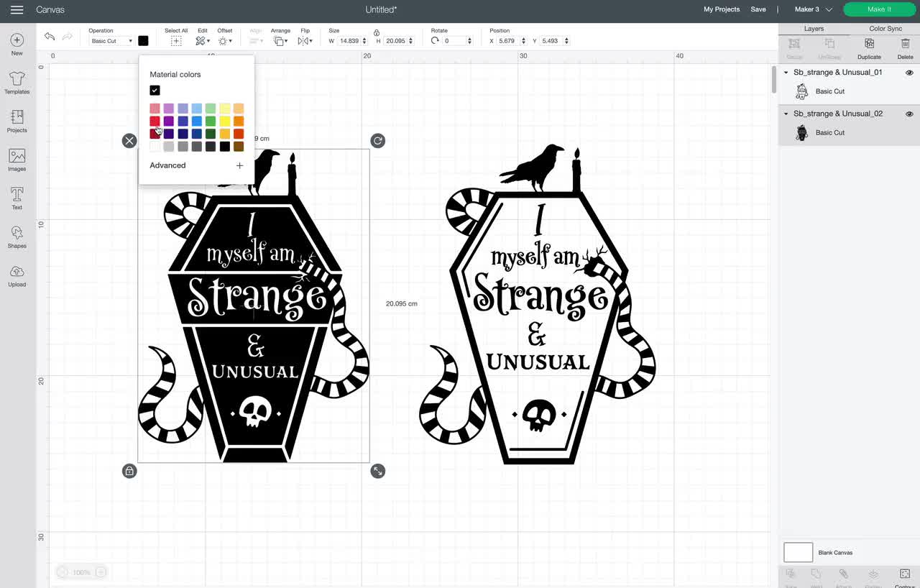
Task: Open the Arrange options
Action: click(x=280, y=41)
